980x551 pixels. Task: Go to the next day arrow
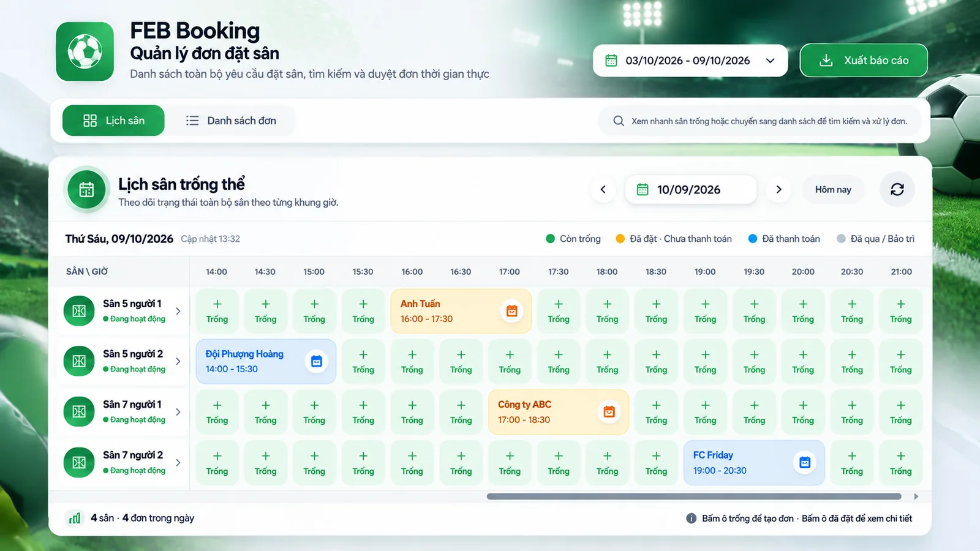[778, 190]
